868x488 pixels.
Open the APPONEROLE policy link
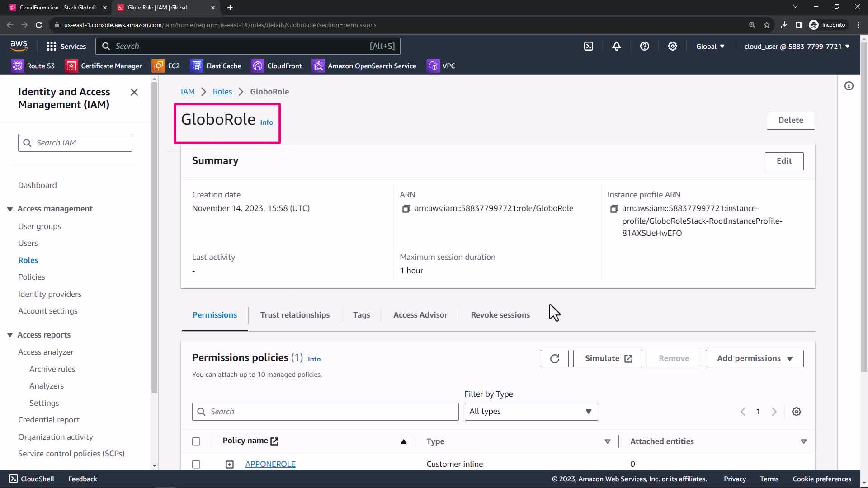270,464
